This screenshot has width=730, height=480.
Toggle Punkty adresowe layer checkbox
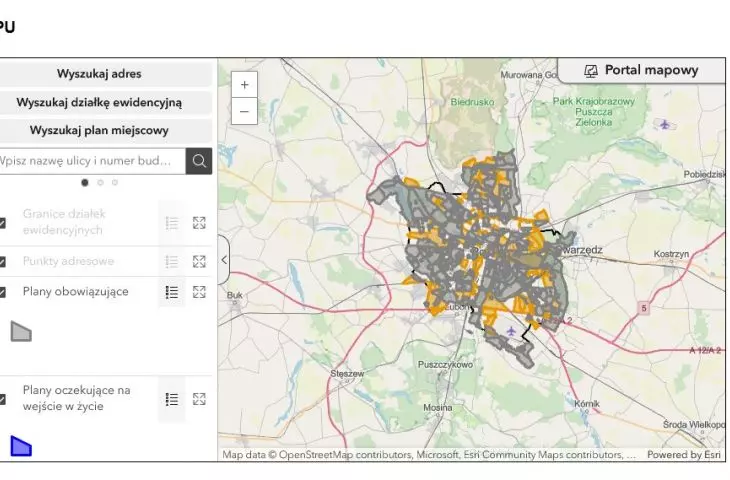click(2, 262)
